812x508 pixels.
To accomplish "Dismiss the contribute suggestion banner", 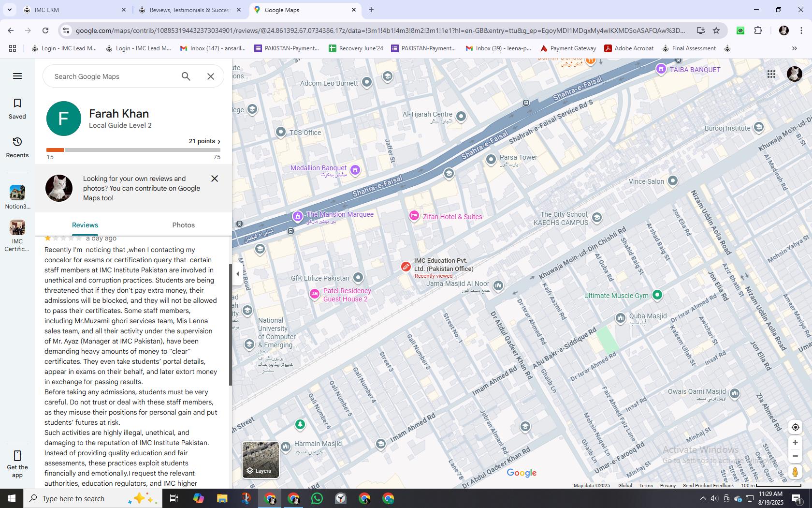I will point(215,179).
